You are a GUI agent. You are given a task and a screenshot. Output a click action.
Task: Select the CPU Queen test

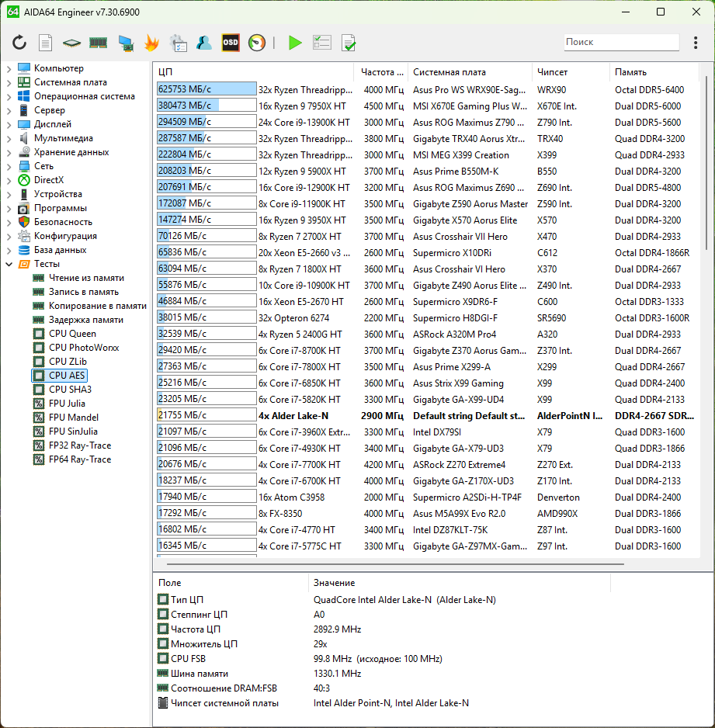coord(72,334)
